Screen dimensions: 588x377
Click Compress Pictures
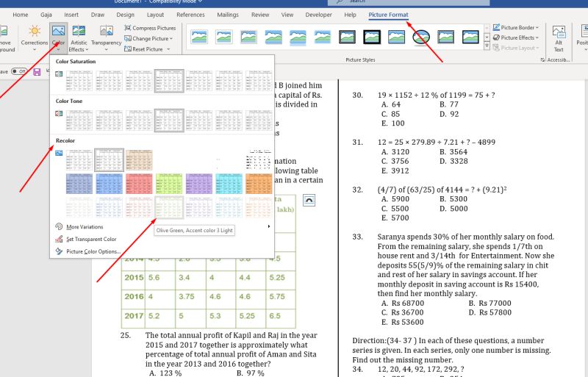click(150, 28)
